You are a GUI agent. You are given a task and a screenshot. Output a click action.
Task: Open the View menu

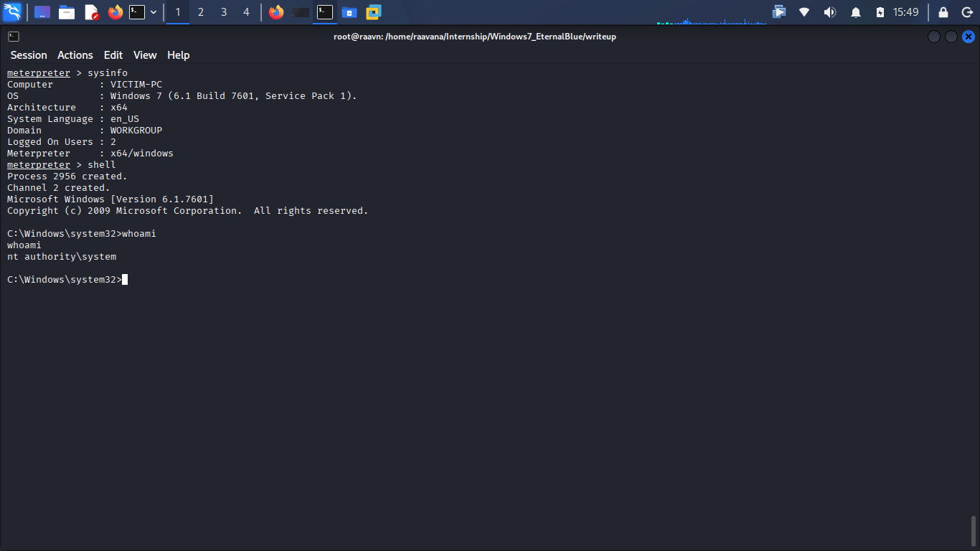[145, 55]
